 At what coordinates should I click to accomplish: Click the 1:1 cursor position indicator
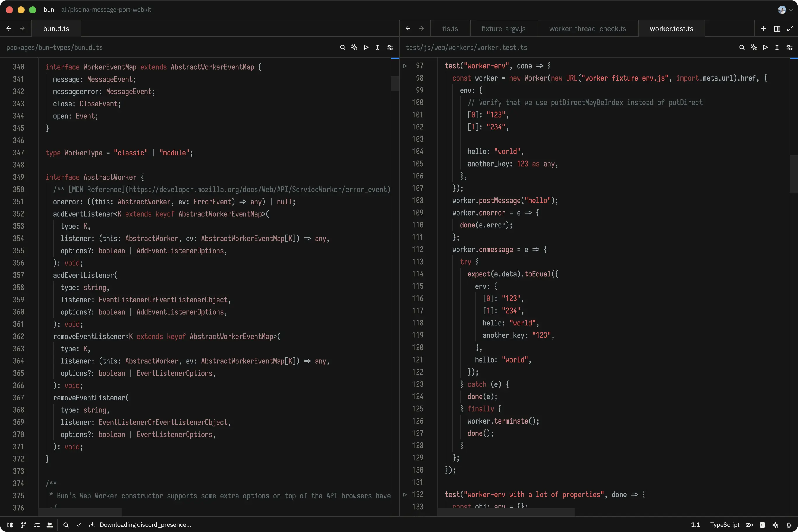(x=696, y=524)
